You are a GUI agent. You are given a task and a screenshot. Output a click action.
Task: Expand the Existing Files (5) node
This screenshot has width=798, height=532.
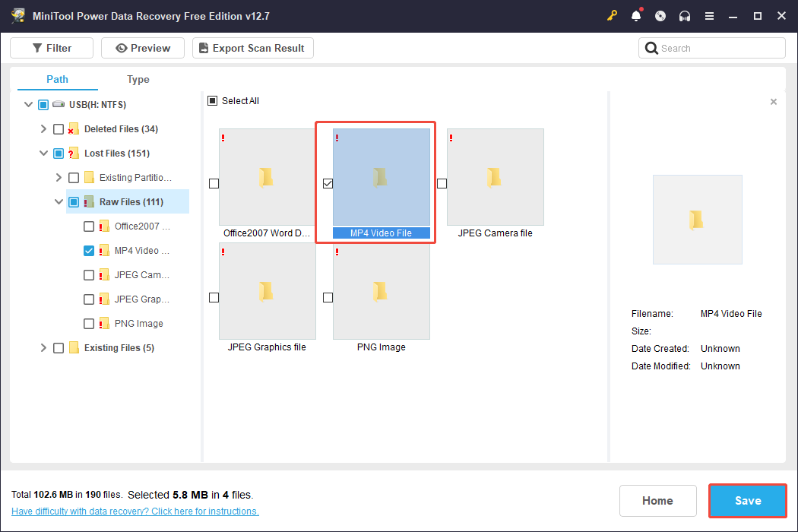(43, 348)
